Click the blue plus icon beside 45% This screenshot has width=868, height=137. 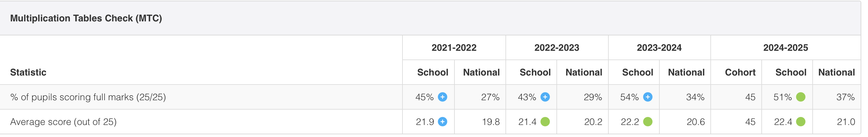coord(442,97)
